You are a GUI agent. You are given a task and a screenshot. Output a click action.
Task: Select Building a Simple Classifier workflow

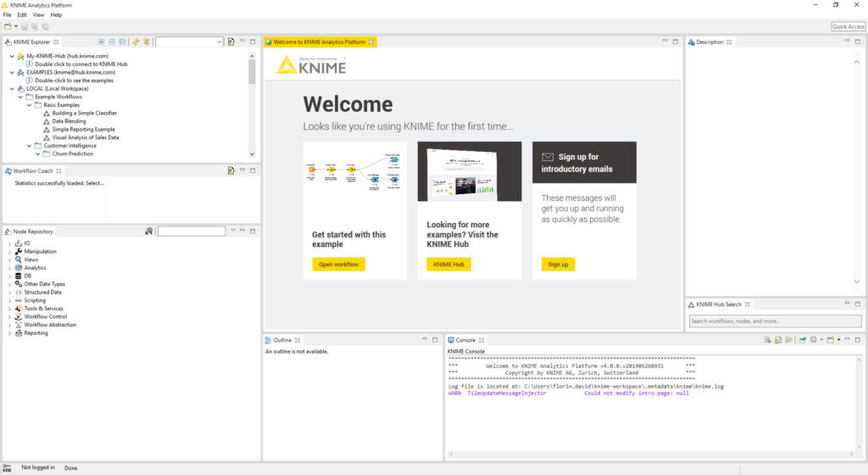point(85,113)
